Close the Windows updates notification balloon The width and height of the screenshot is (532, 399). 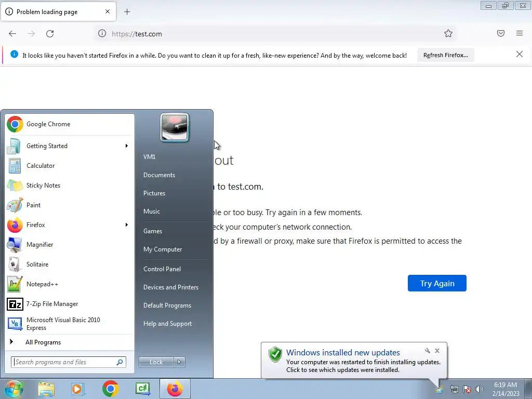tap(437, 351)
